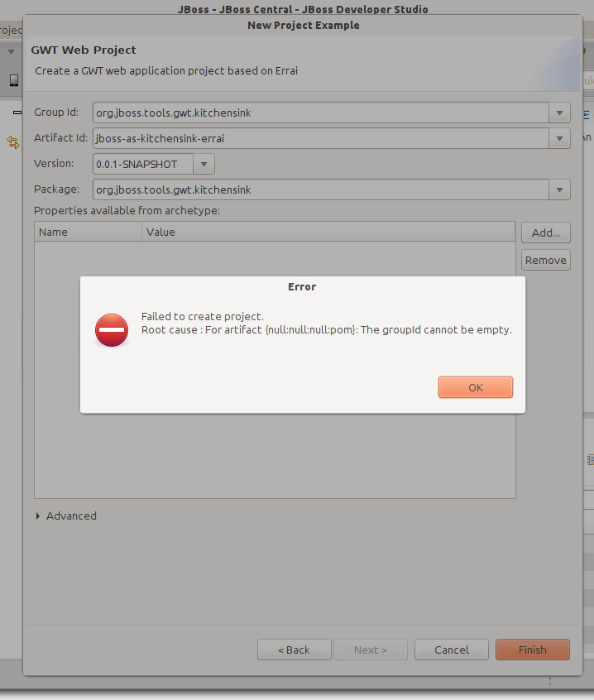Click the Finish button

(x=533, y=650)
